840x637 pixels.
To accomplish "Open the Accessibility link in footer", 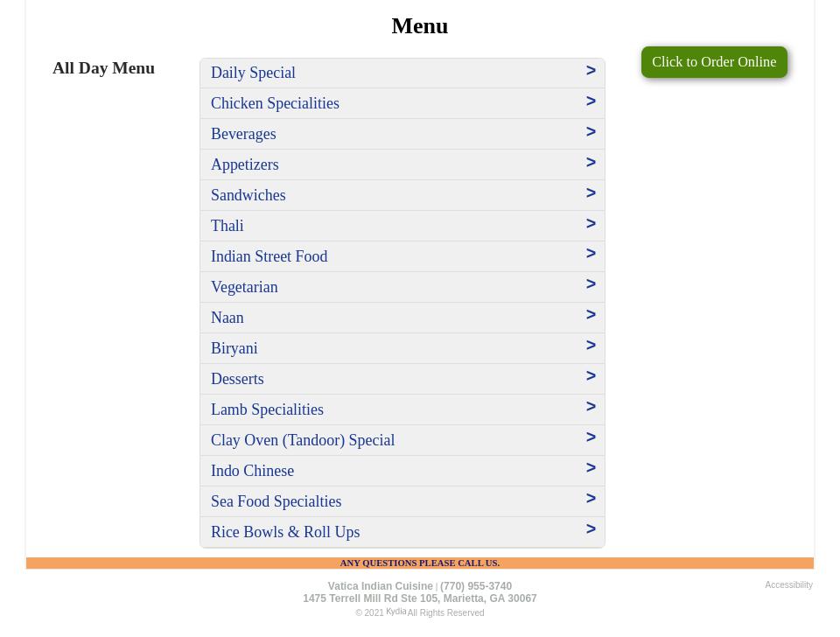I will (788, 584).
